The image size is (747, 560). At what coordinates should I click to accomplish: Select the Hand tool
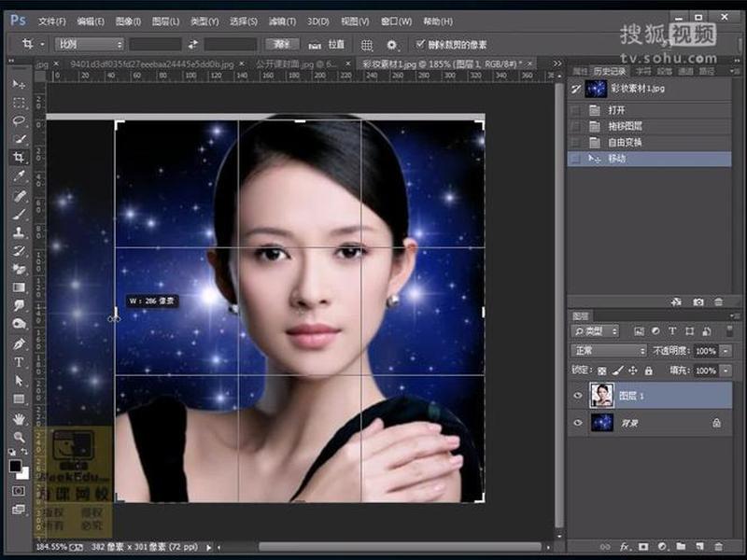[x=19, y=419]
